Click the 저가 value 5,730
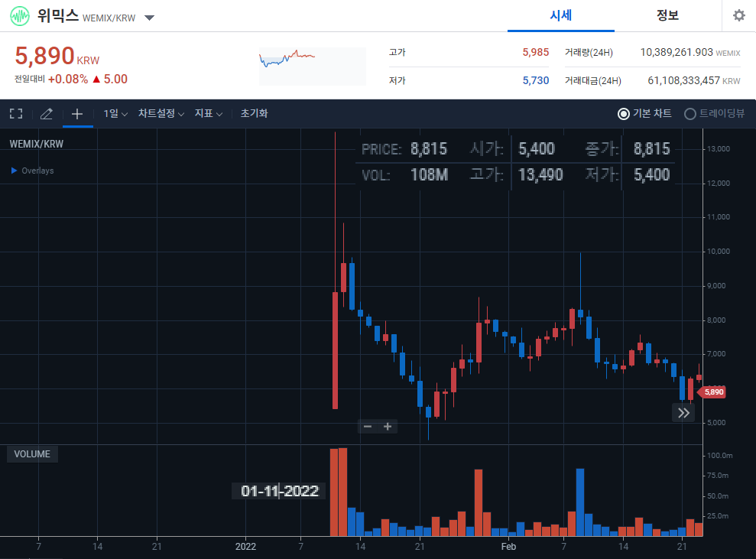The image size is (756, 559). [536, 80]
